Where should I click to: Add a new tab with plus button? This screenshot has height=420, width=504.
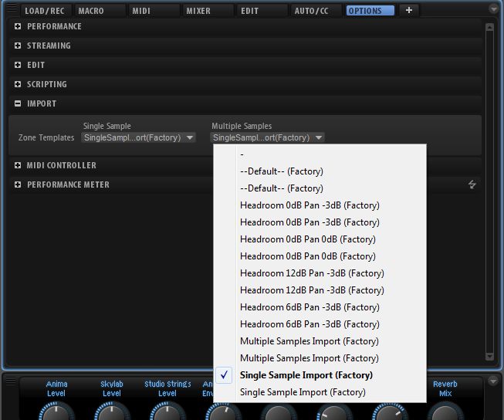click(409, 10)
